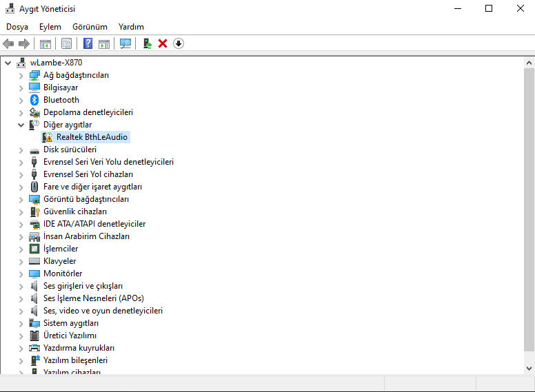Expand the Bluetooth category arrow

pyautogui.click(x=21, y=101)
